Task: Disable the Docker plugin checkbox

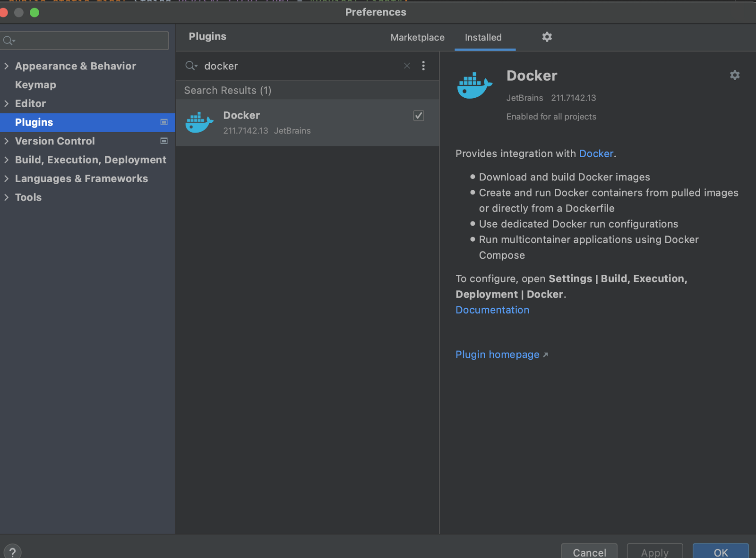Action: pyautogui.click(x=419, y=116)
